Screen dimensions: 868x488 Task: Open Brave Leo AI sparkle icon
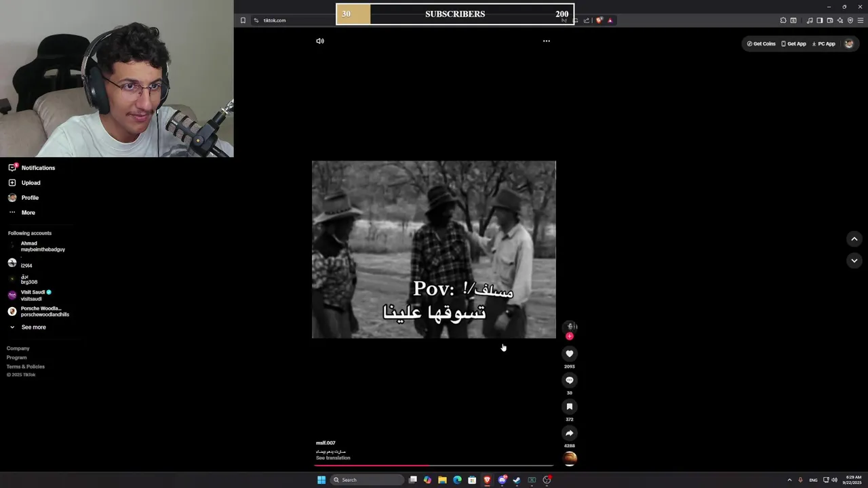click(x=840, y=20)
